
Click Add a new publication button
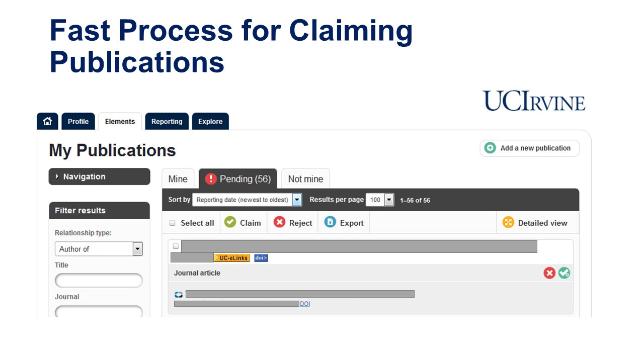tap(529, 148)
